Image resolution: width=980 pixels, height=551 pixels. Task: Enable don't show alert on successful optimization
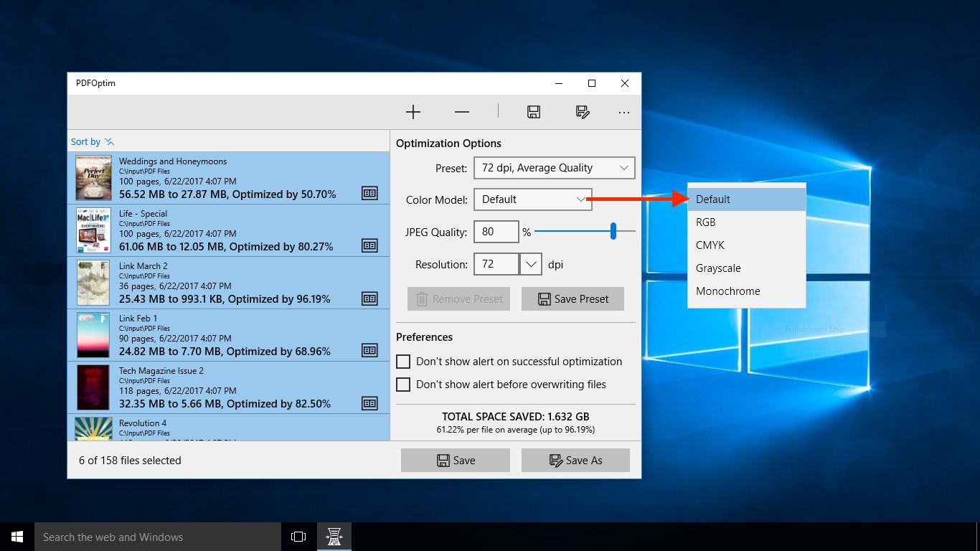click(x=403, y=362)
